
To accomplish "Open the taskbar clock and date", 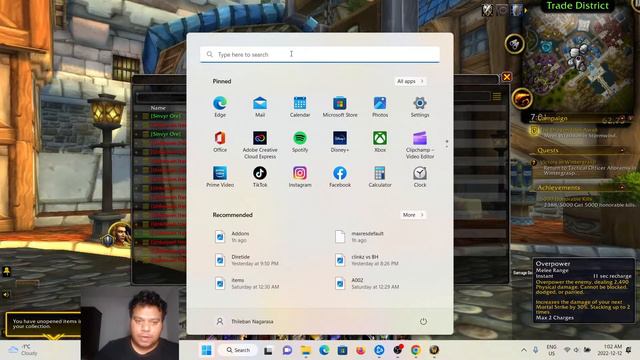I will click(x=610, y=350).
